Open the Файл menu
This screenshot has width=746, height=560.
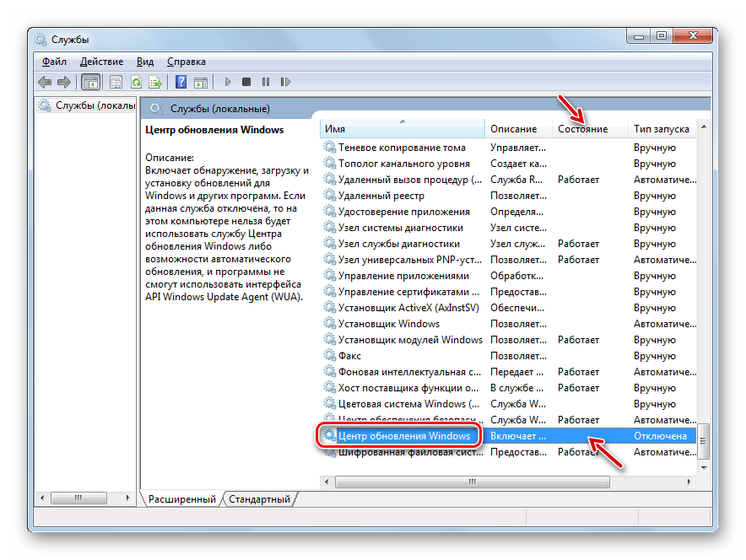pyautogui.click(x=54, y=62)
